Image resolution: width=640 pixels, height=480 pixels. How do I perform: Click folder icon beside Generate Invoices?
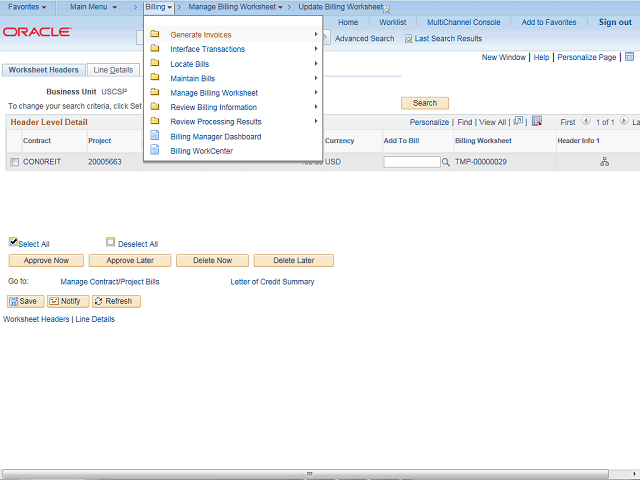tap(155, 34)
